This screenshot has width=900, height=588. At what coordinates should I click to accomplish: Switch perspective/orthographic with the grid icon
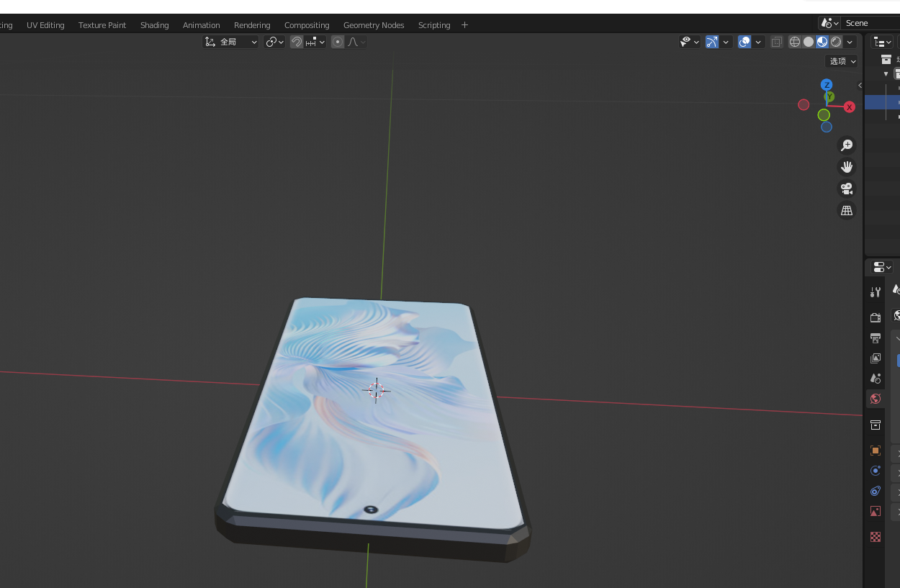(x=847, y=210)
